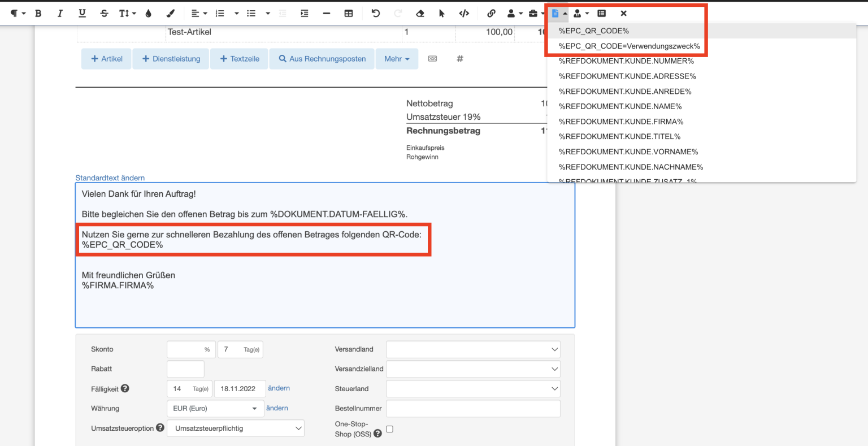The width and height of the screenshot is (868, 446).
Task: Toggle the code view icon
Action: [464, 13]
